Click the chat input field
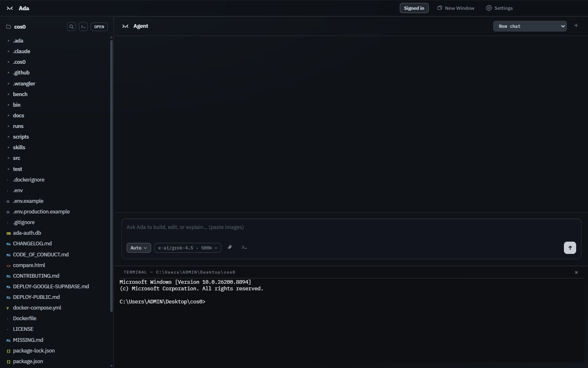The width and height of the screenshot is (588, 368). pyautogui.click(x=351, y=227)
